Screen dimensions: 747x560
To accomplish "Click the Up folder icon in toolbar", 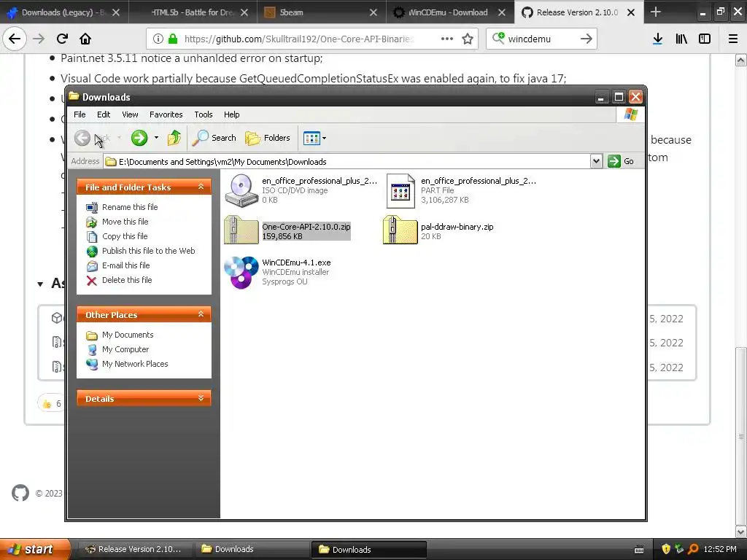I will (x=174, y=138).
